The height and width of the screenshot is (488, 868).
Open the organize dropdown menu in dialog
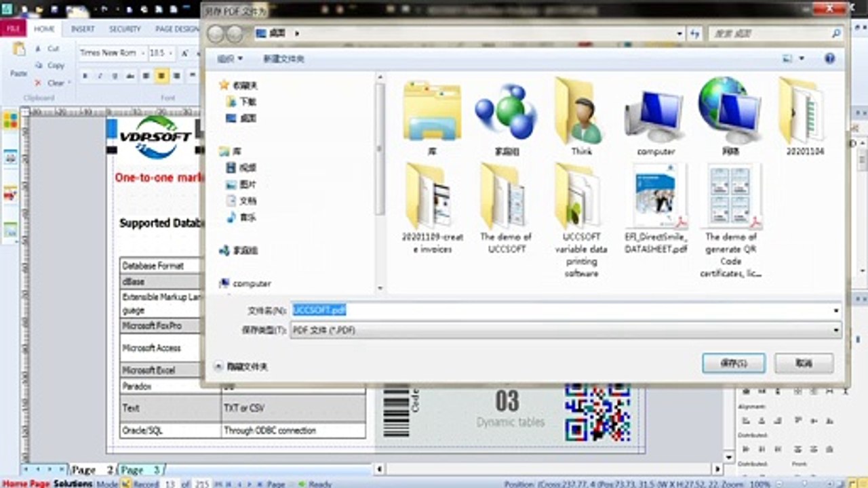[x=230, y=59]
